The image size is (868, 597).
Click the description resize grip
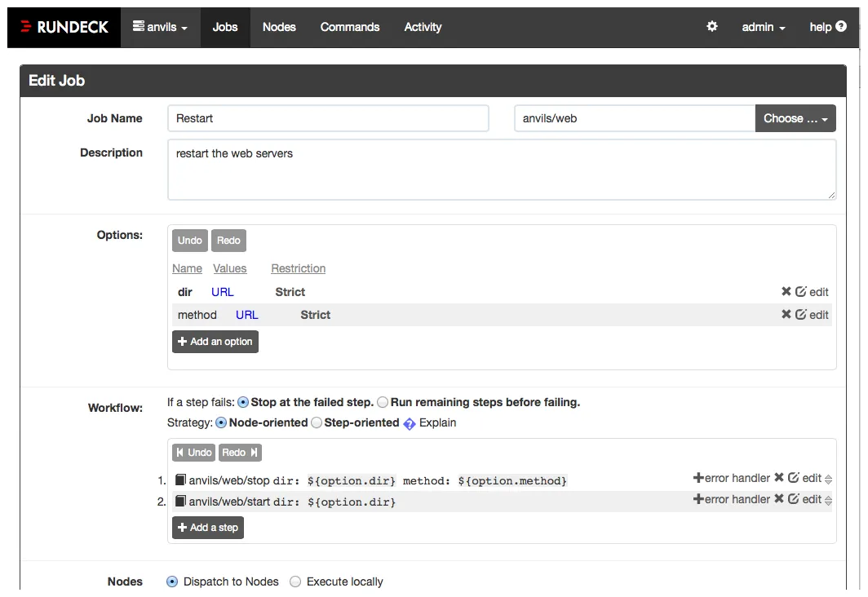831,195
